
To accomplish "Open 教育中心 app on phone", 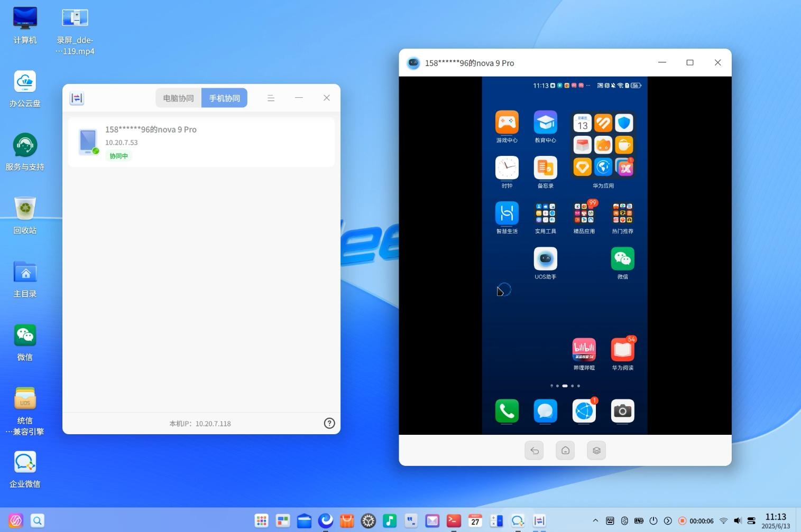I will pyautogui.click(x=545, y=127).
